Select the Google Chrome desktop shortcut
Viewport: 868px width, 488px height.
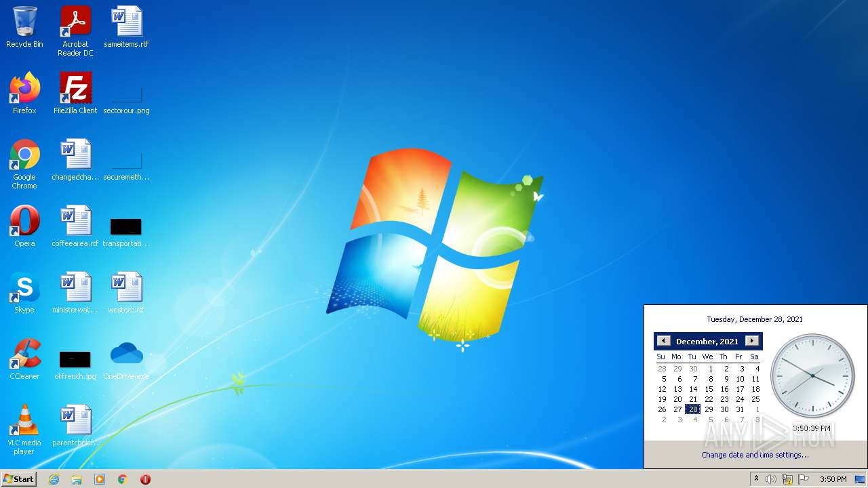[24, 165]
